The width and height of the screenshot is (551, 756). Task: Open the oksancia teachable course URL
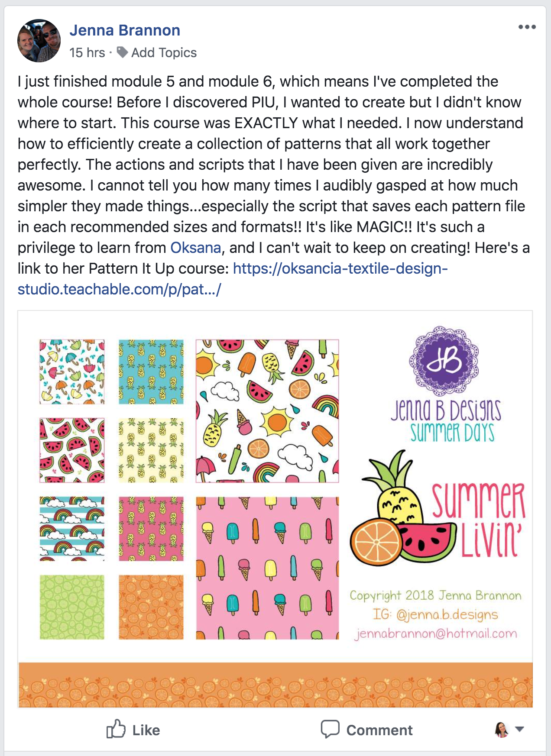(233, 279)
